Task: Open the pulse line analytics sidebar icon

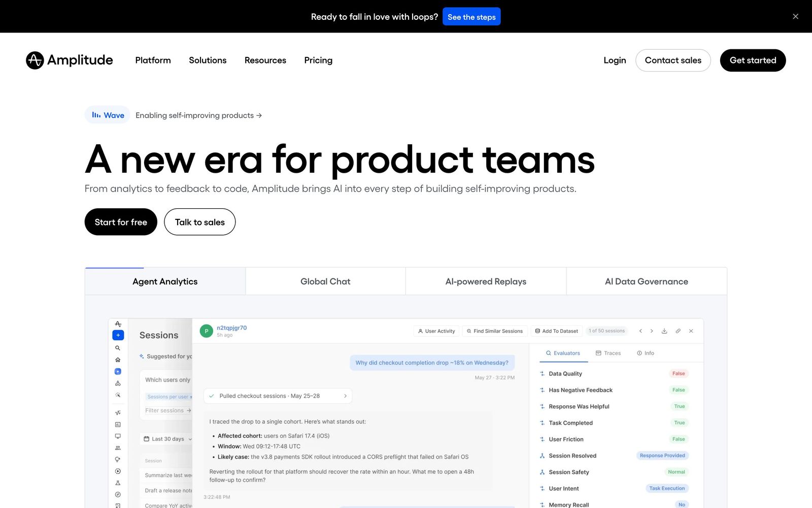Action: [118, 412]
